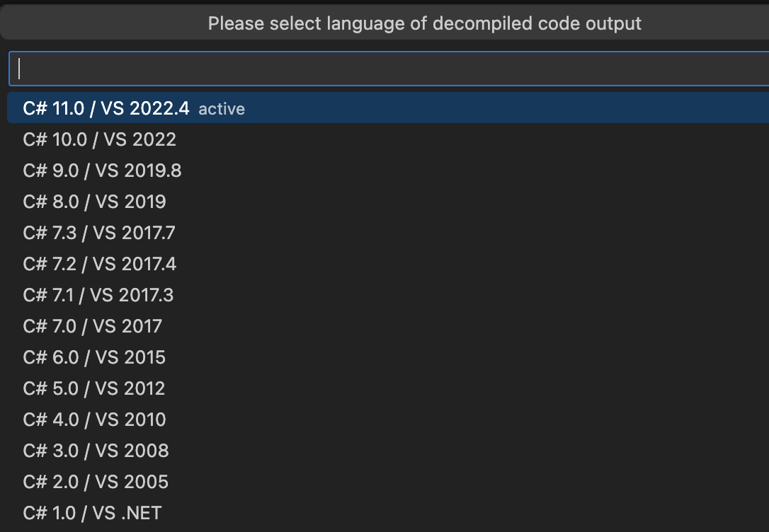Select C# 8.0 / VS 2019 entry
The width and height of the screenshot is (769, 532).
(93, 202)
